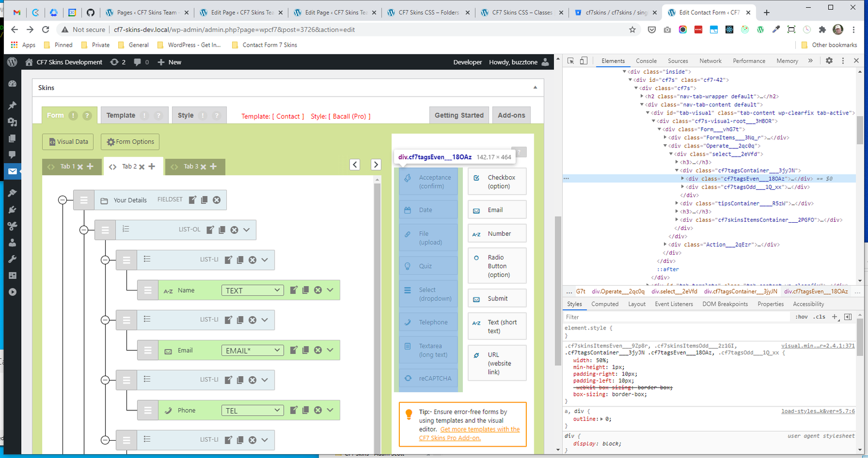The image size is (868, 458).
Task: Collapse the Your Details fieldset tree node
Action: point(62,200)
